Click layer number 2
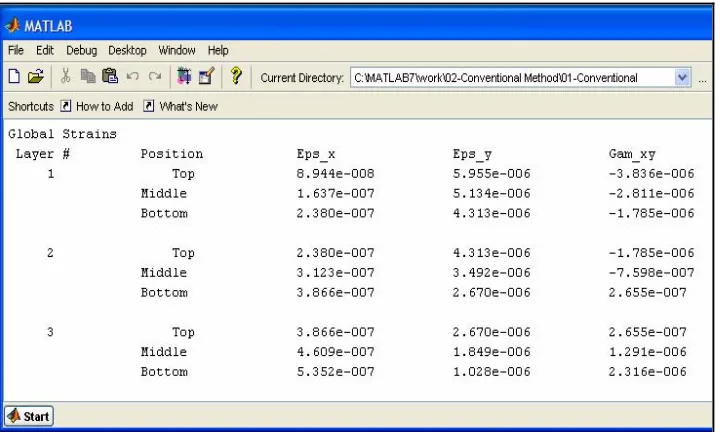This screenshot has height=432, width=720. click(x=51, y=253)
